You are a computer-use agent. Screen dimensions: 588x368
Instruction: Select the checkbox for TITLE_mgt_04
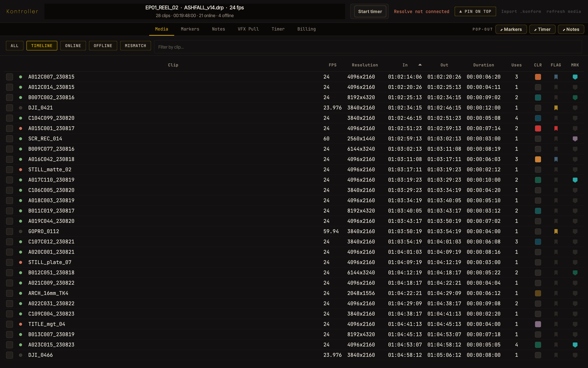click(10, 324)
